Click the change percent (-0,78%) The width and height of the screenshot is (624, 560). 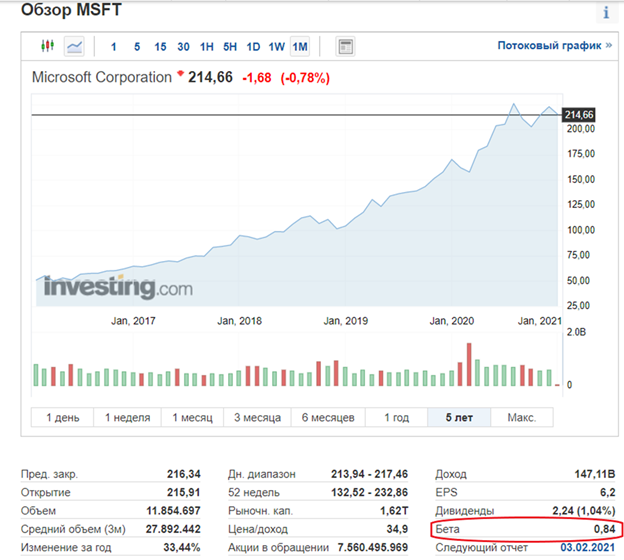pyautogui.click(x=305, y=78)
